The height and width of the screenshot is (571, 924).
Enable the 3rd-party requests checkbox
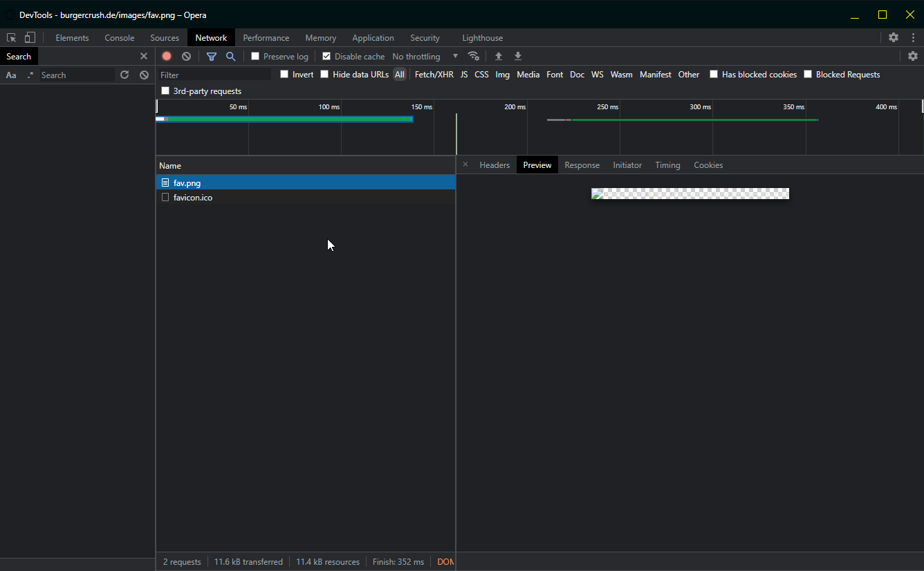165,91
